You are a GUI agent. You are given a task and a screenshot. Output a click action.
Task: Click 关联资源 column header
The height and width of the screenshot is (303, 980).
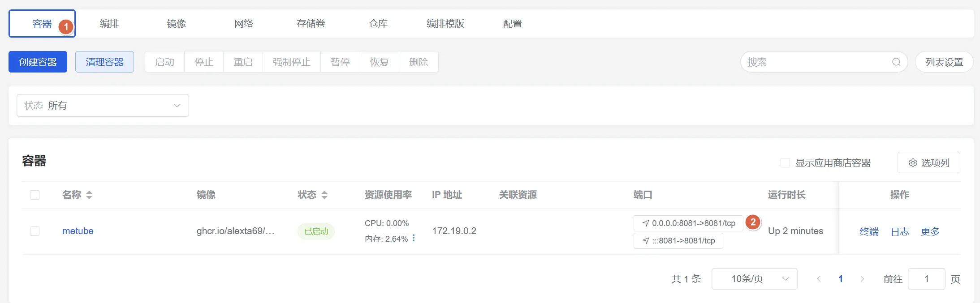click(x=518, y=195)
